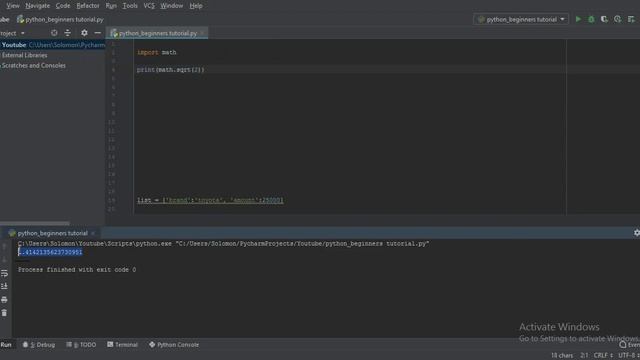Screen dimensions: 640x360
Task: Open Project panel gear settings
Action: point(84,33)
